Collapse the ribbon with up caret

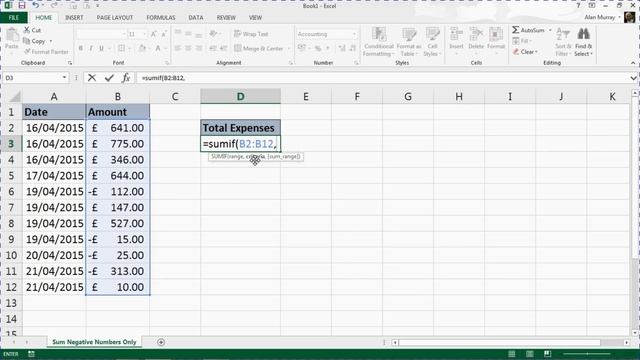(633, 63)
